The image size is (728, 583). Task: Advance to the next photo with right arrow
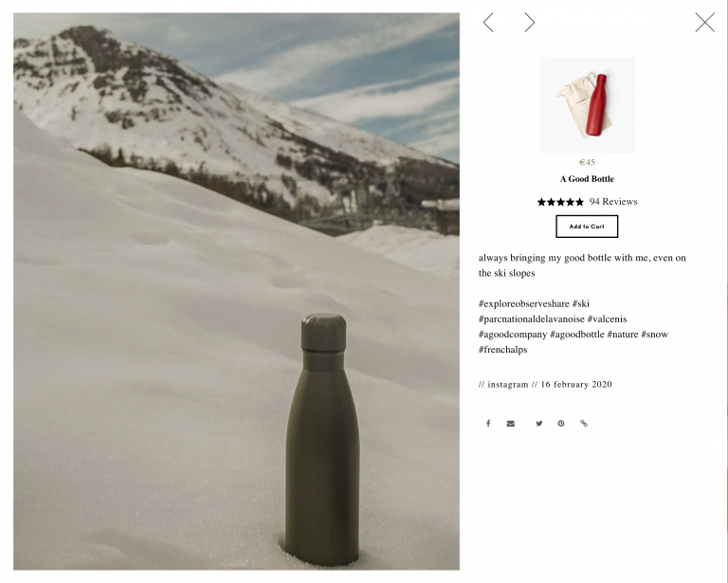(x=530, y=23)
